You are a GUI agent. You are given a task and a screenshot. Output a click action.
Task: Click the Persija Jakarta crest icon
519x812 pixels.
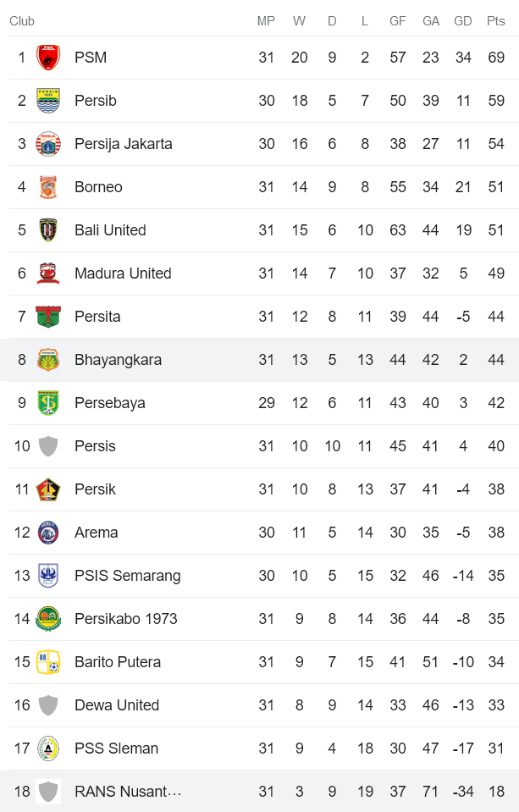click(x=48, y=144)
